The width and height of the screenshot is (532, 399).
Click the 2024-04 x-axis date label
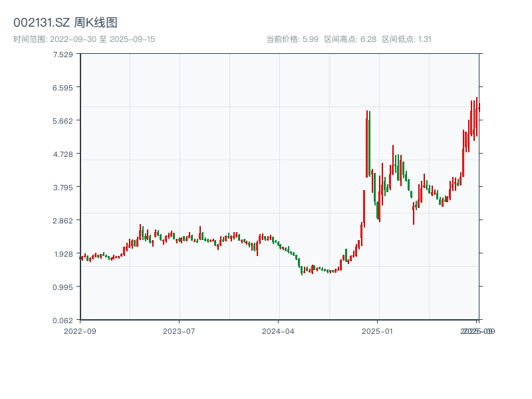point(279,331)
